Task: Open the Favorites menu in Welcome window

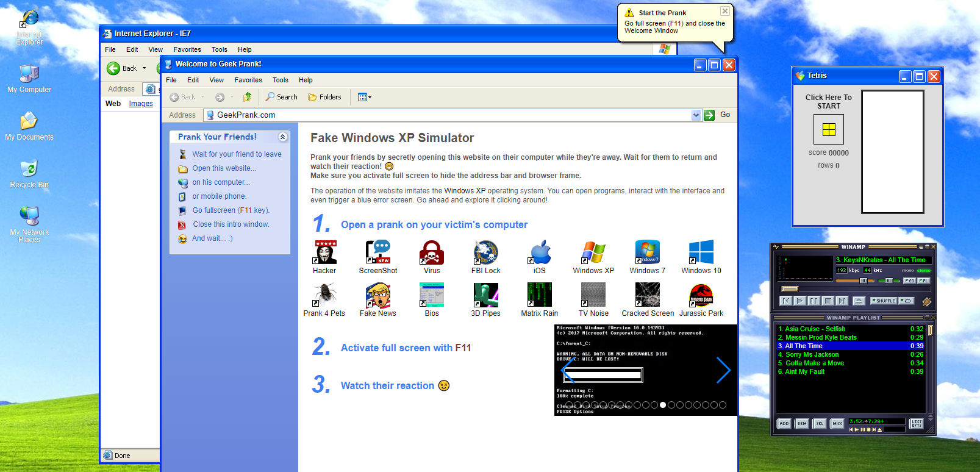Action: click(x=248, y=80)
